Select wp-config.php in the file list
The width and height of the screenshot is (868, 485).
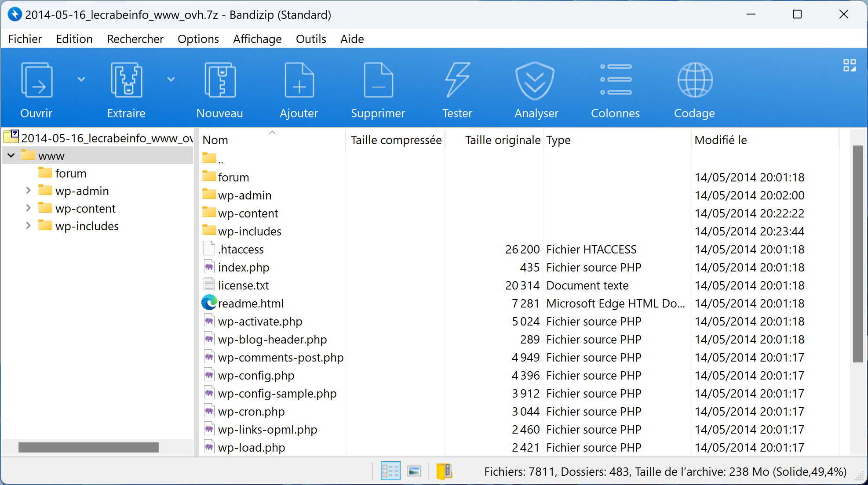point(256,376)
